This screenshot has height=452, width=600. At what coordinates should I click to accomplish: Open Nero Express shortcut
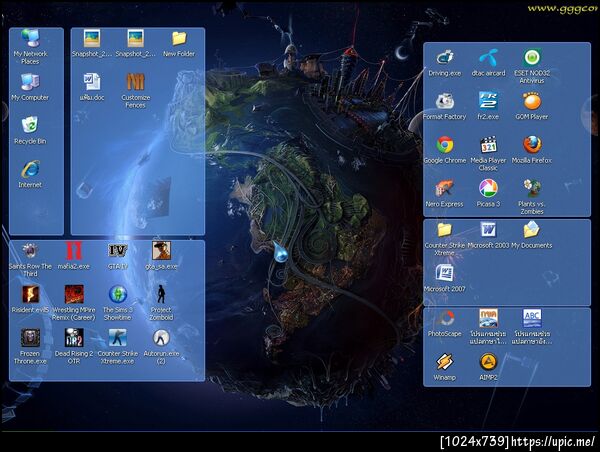(x=445, y=189)
